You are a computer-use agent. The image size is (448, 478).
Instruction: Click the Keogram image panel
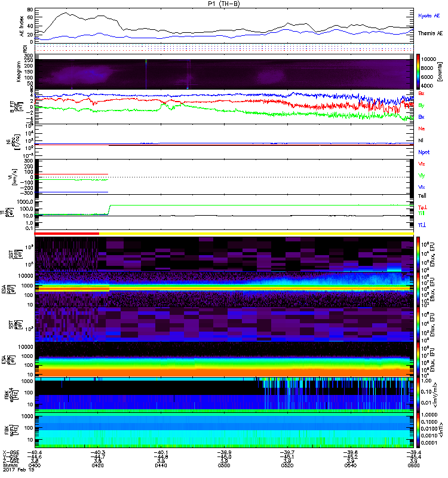coord(224,74)
